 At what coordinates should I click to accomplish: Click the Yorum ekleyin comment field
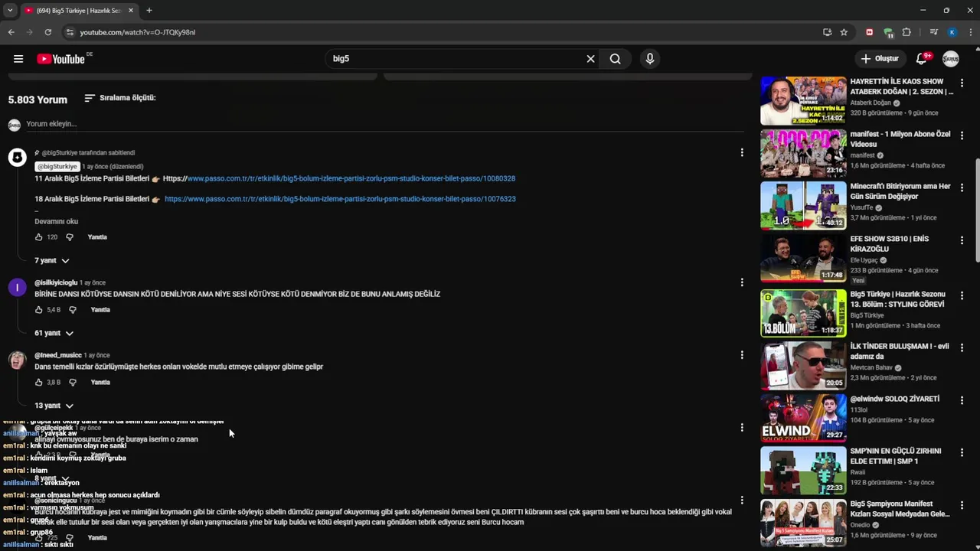point(385,124)
